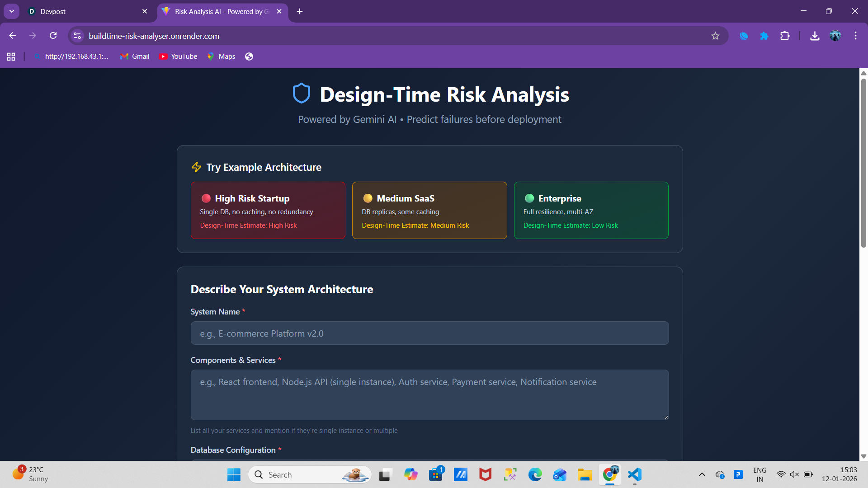The width and height of the screenshot is (868, 488).
Task: Expand the tab search dropdown arrow
Action: 12,11
